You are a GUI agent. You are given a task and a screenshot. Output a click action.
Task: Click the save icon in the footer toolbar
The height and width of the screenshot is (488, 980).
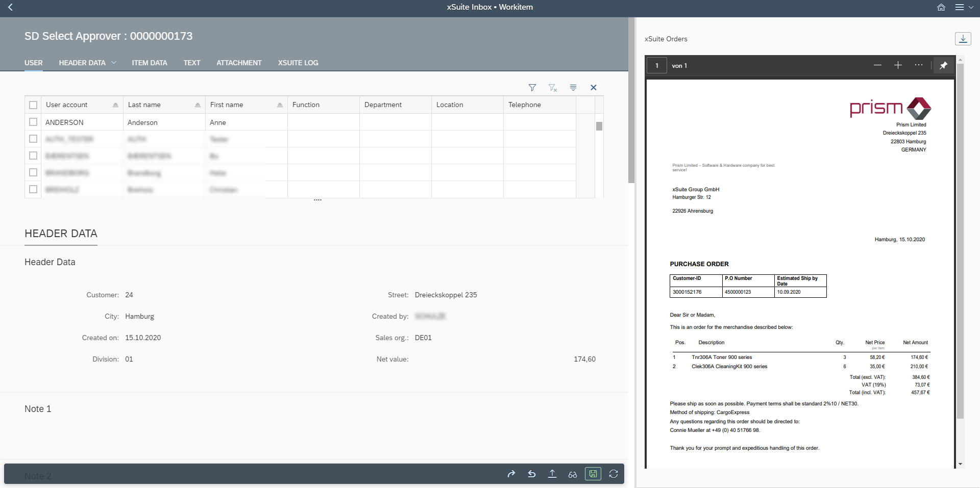point(593,474)
